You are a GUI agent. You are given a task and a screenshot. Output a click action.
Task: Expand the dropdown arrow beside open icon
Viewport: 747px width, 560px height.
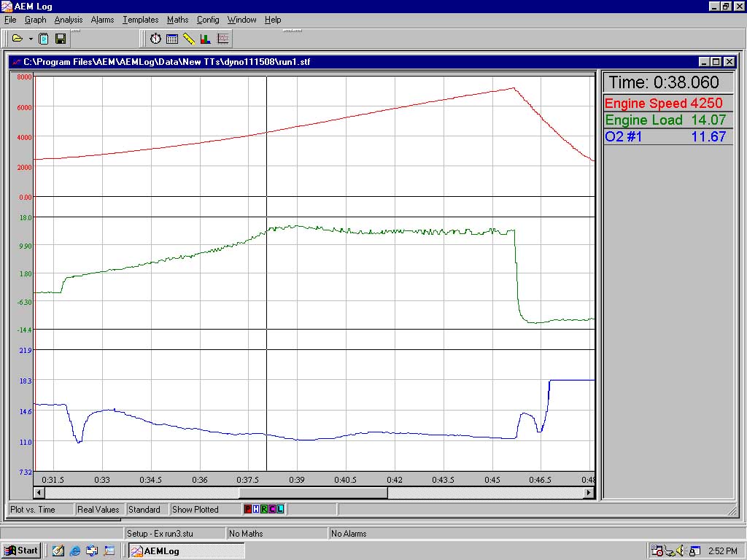click(x=31, y=39)
